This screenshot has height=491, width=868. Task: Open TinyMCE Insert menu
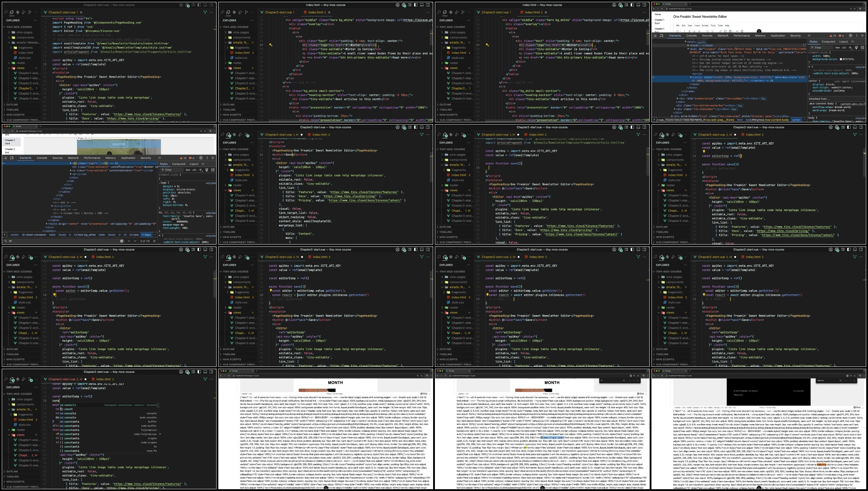[x=697, y=25]
